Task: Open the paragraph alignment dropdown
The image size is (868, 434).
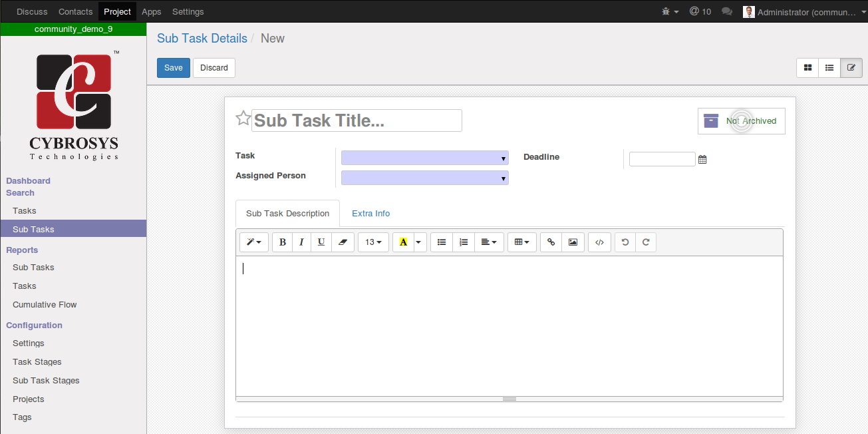Action: [x=489, y=242]
